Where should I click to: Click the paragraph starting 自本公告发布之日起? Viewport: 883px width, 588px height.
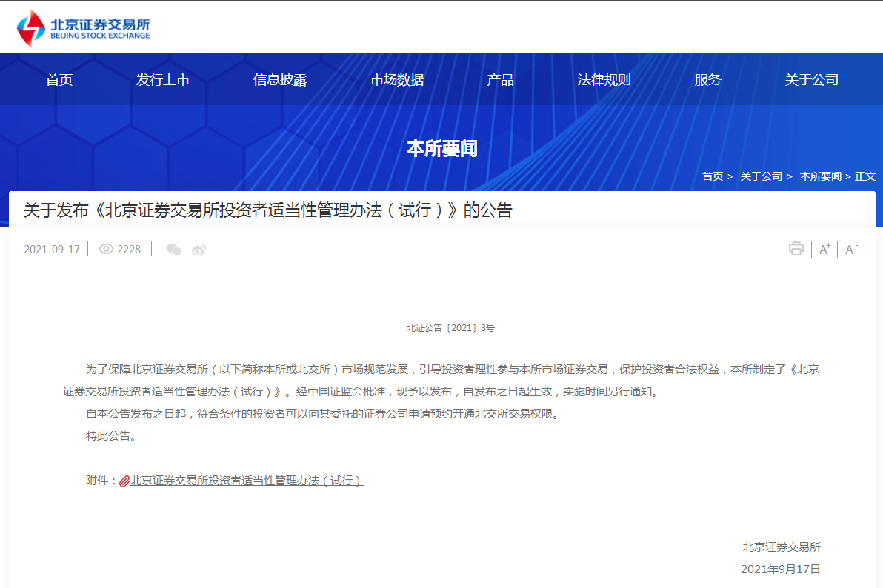pyautogui.click(x=323, y=414)
